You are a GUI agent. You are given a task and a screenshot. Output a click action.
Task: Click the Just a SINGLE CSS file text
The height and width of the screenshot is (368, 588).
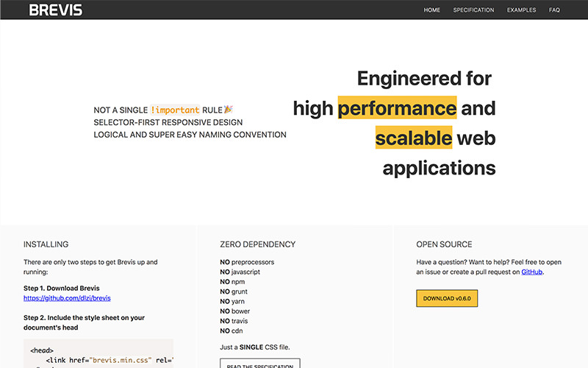coord(255,347)
